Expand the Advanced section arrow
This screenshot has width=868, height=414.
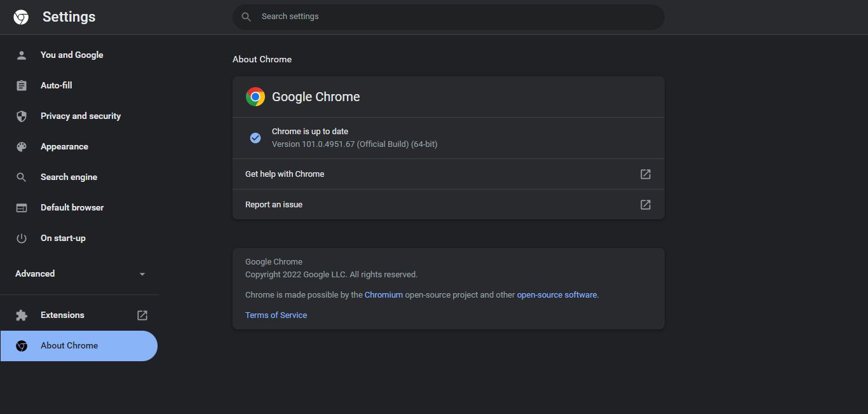[142, 274]
